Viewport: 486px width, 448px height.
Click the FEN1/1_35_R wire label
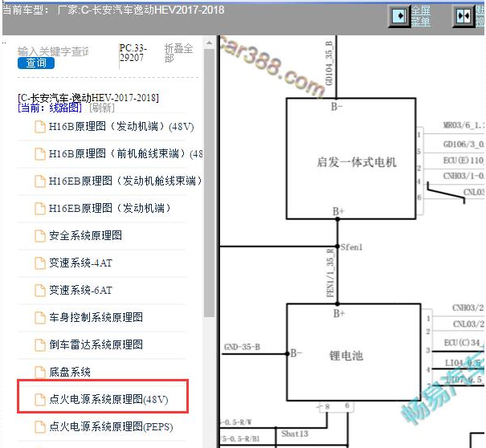pos(331,273)
